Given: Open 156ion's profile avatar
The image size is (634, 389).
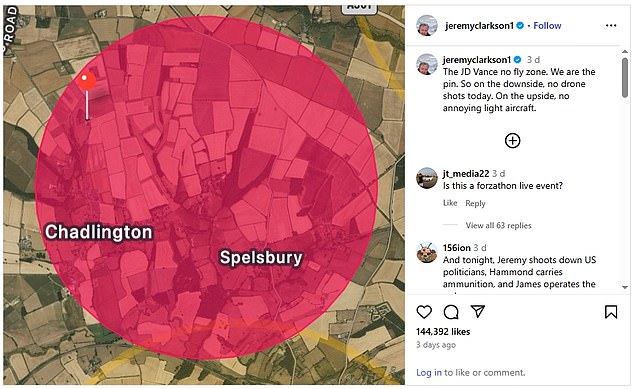Looking at the screenshot, I should pos(427,252).
